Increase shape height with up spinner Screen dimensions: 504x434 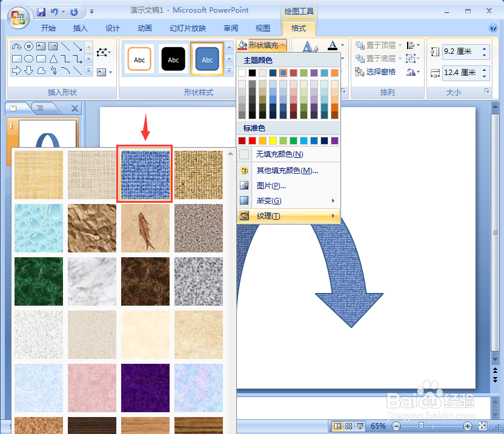[x=485, y=48]
